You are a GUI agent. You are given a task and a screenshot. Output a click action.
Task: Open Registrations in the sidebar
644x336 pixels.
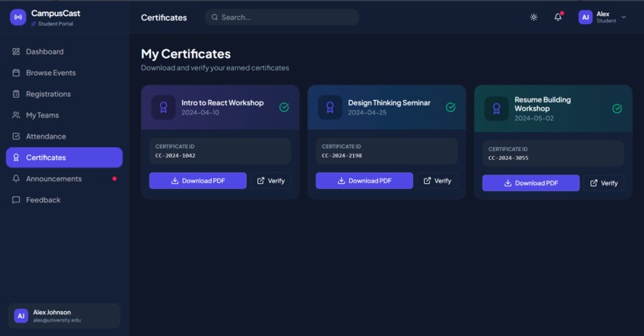click(64, 94)
